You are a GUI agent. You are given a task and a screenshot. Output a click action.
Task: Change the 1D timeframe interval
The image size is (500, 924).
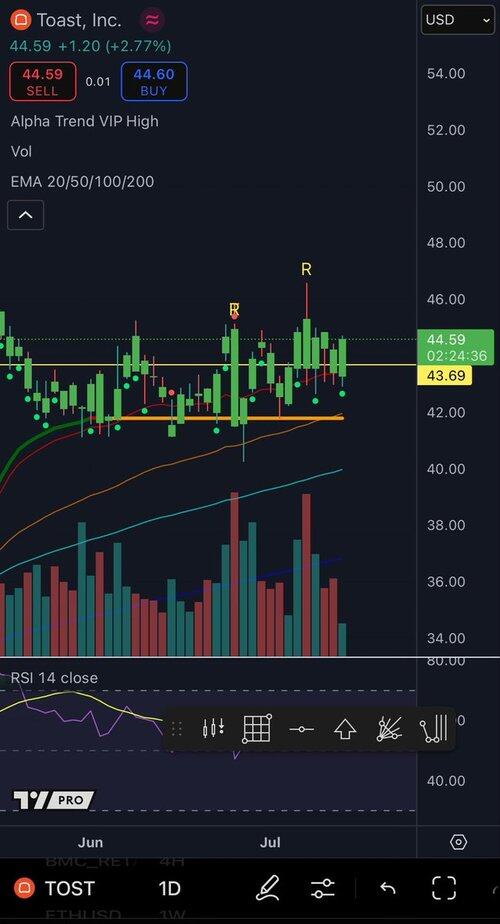tap(169, 888)
